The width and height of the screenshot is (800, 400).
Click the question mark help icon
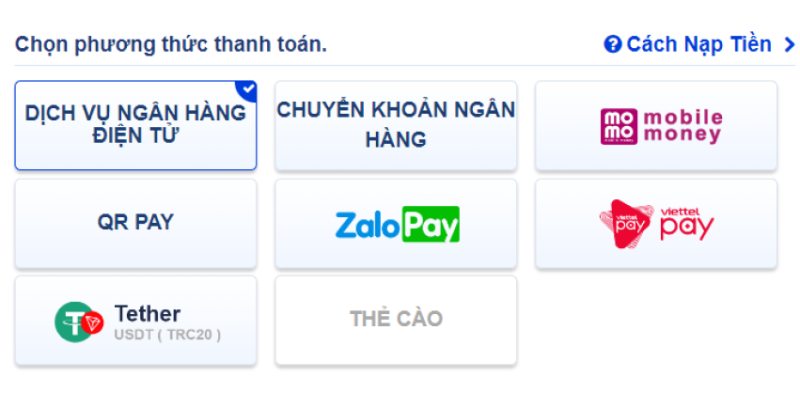tap(613, 45)
